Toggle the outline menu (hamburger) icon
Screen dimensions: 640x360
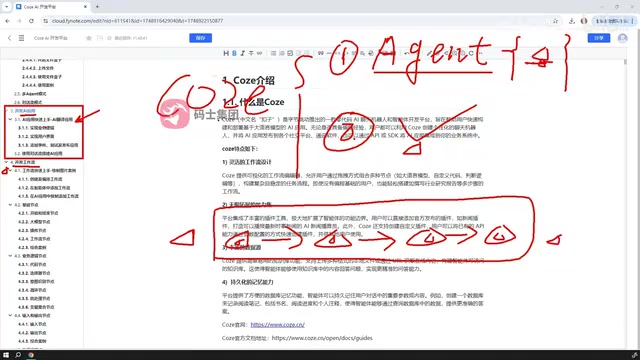point(21,38)
